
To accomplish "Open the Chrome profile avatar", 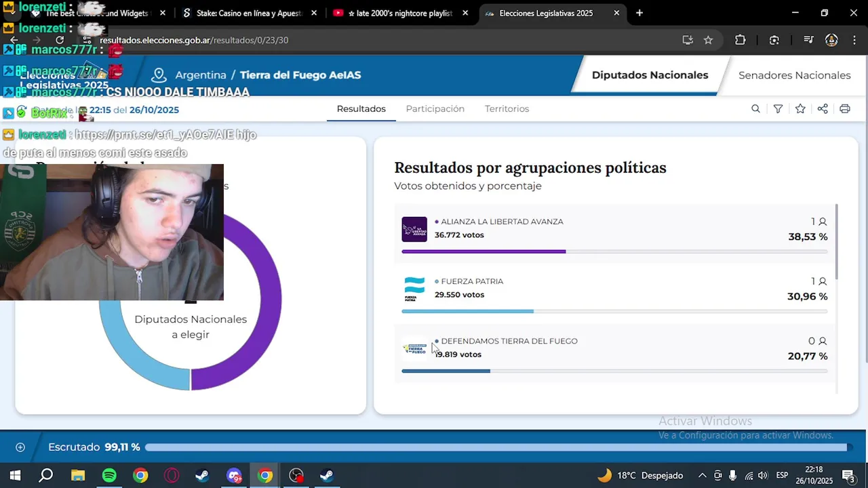I will [x=831, y=40].
